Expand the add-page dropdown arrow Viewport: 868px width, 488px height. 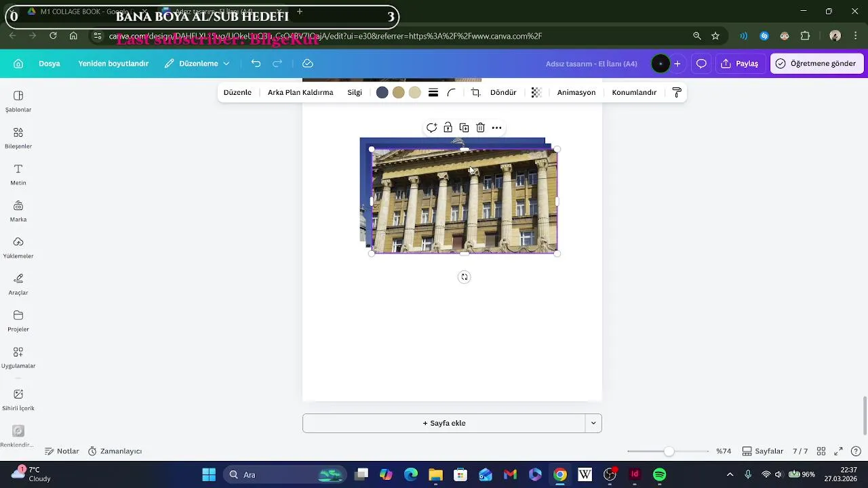593,423
